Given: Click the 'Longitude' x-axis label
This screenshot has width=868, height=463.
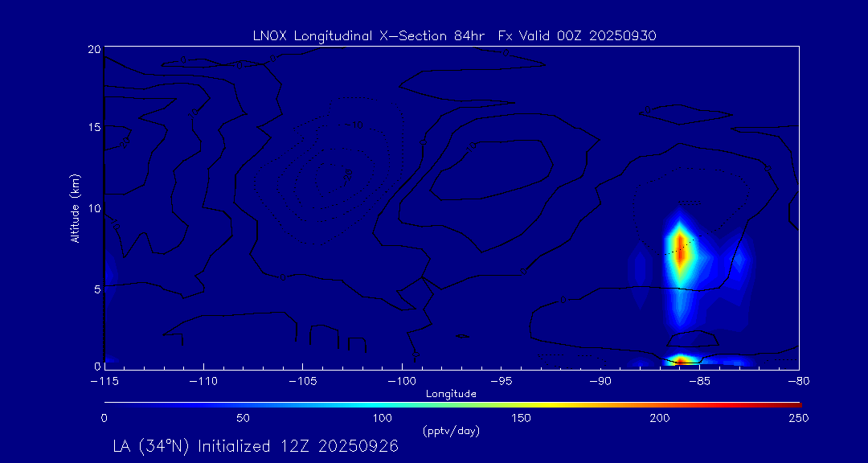Looking at the screenshot, I should click(x=451, y=395).
